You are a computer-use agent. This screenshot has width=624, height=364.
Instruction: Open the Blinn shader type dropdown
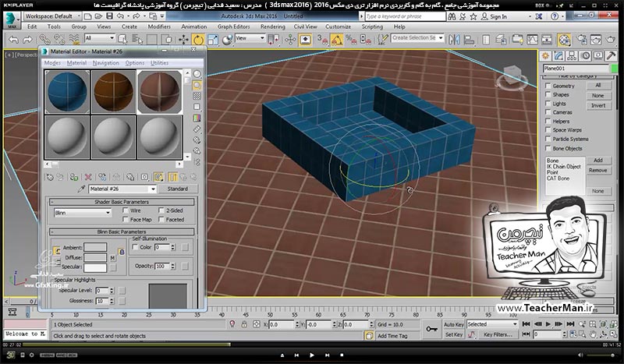point(83,213)
